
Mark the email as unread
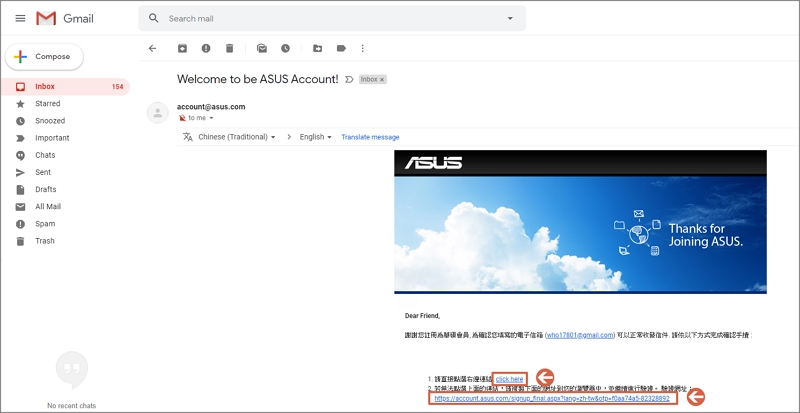(x=262, y=48)
